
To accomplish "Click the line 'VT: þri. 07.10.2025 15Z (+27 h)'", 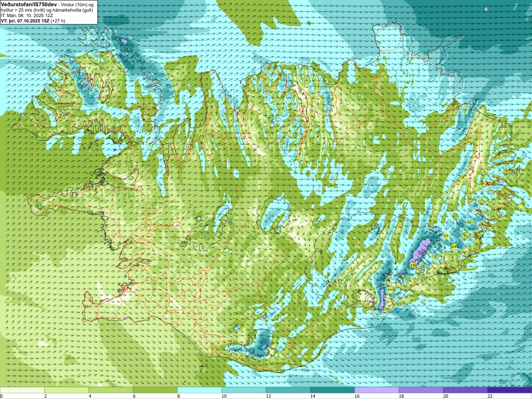I will coord(33,20).
